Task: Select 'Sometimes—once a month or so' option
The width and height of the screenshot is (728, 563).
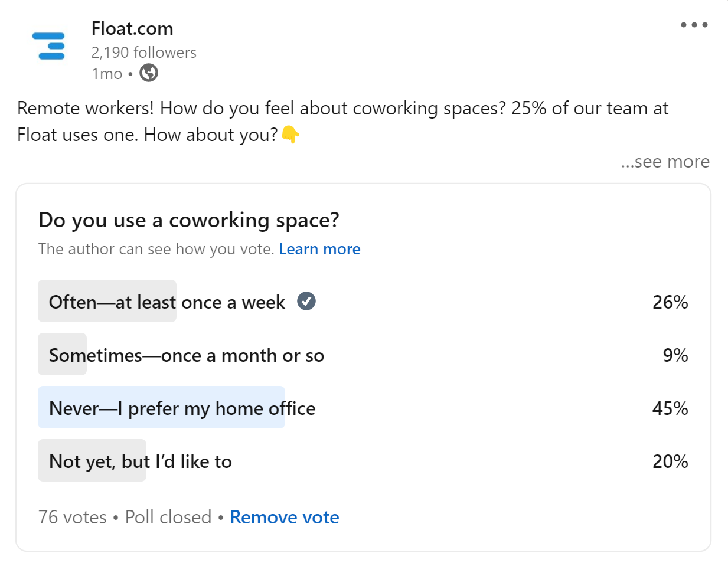Action: click(x=186, y=355)
